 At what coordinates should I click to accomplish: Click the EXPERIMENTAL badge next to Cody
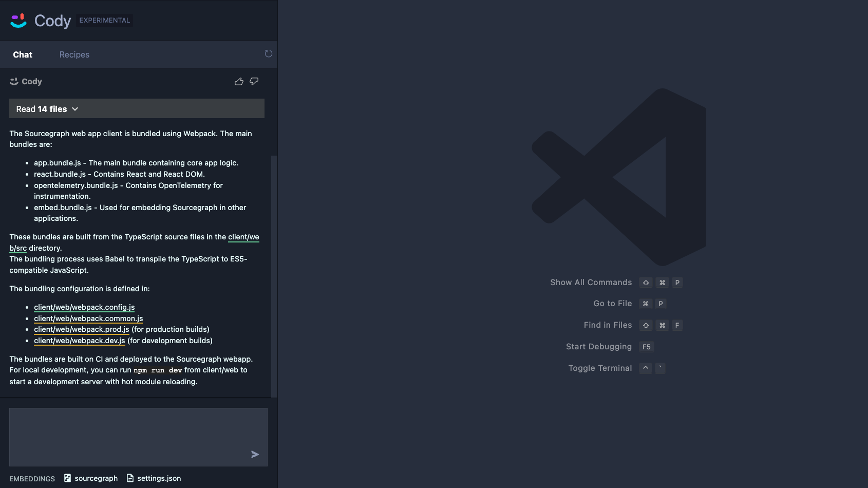click(105, 20)
